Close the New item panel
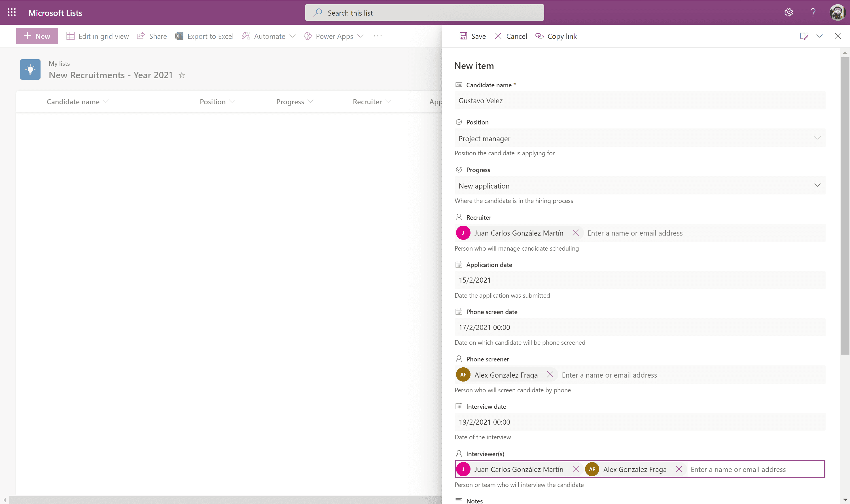The width and height of the screenshot is (850, 504). pos(838,36)
